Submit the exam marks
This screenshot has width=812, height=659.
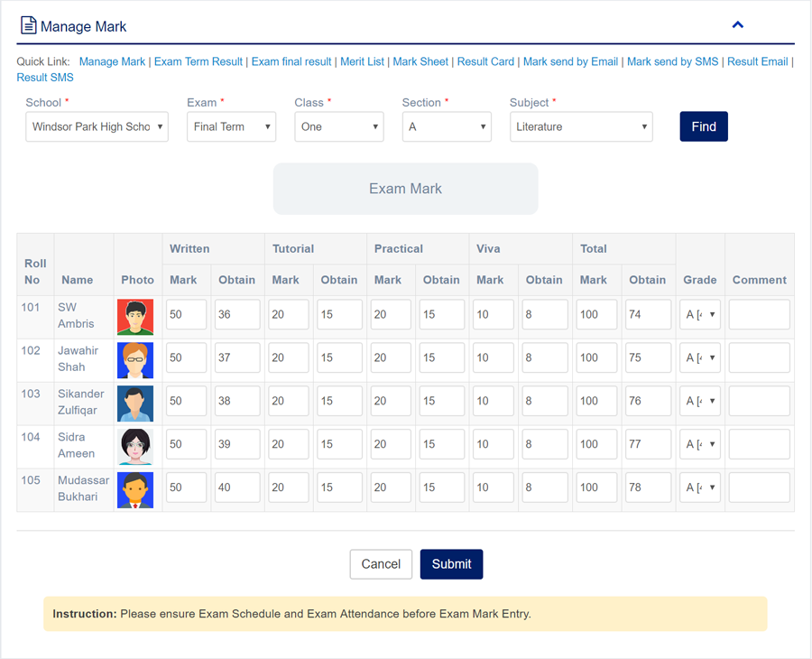[451, 564]
